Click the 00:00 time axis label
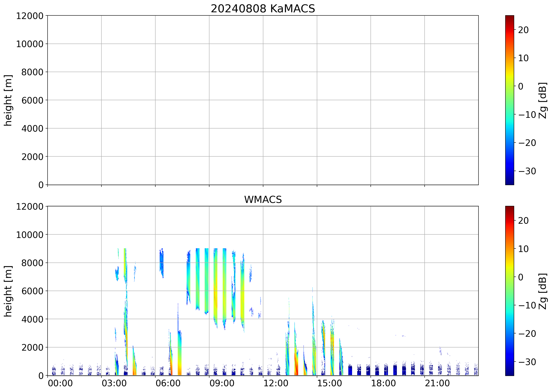Screen dimensions: 552x392 pyautogui.click(x=60, y=383)
